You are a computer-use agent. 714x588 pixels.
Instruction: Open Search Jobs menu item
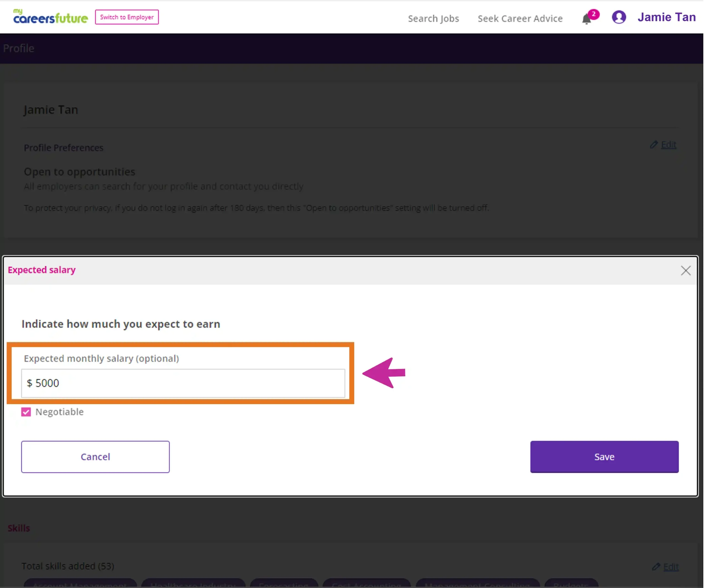tap(433, 19)
